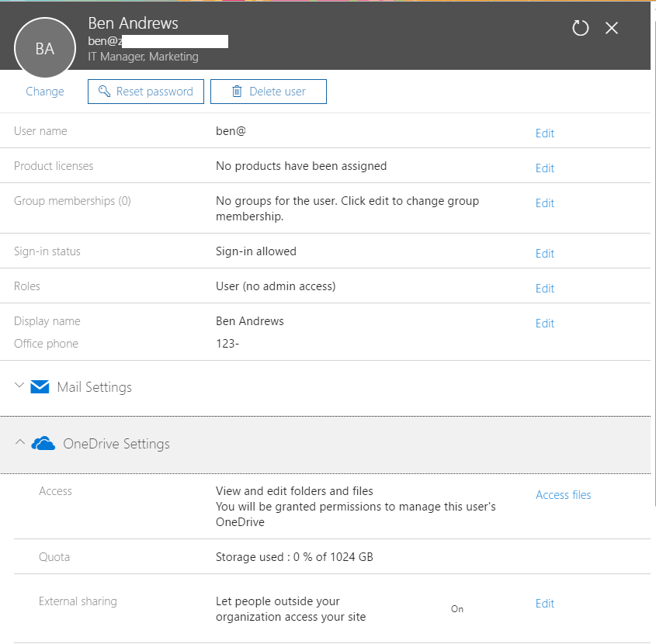Click the key icon in Reset password
The image size is (656, 644).
coord(104,91)
